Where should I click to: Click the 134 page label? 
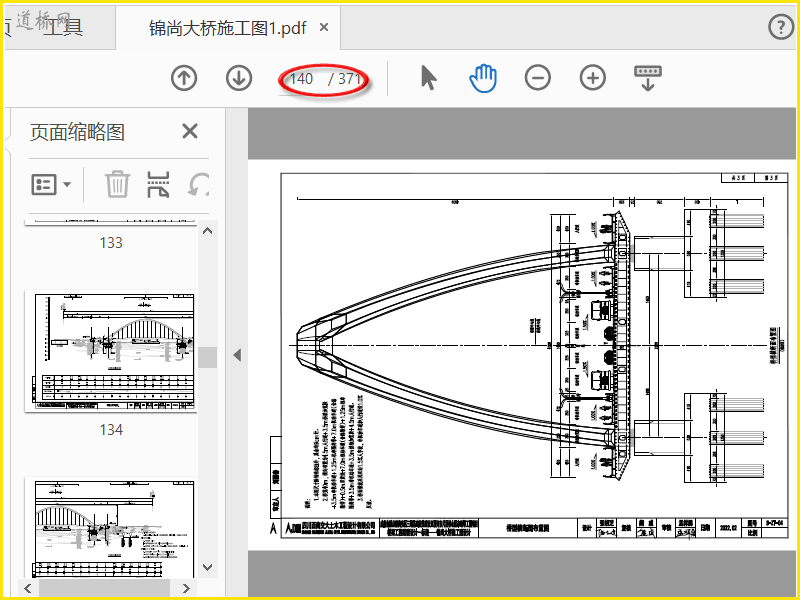tap(111, 430)
